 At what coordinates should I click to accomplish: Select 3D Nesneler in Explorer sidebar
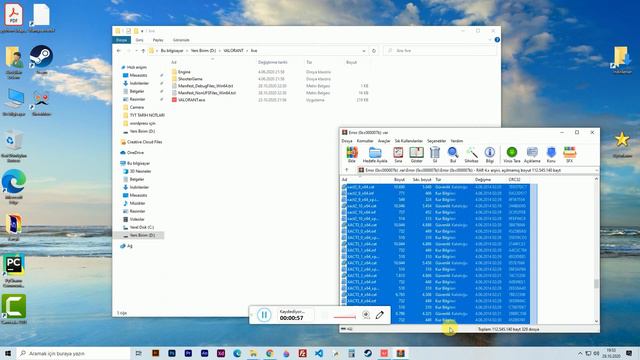(140, 171)
